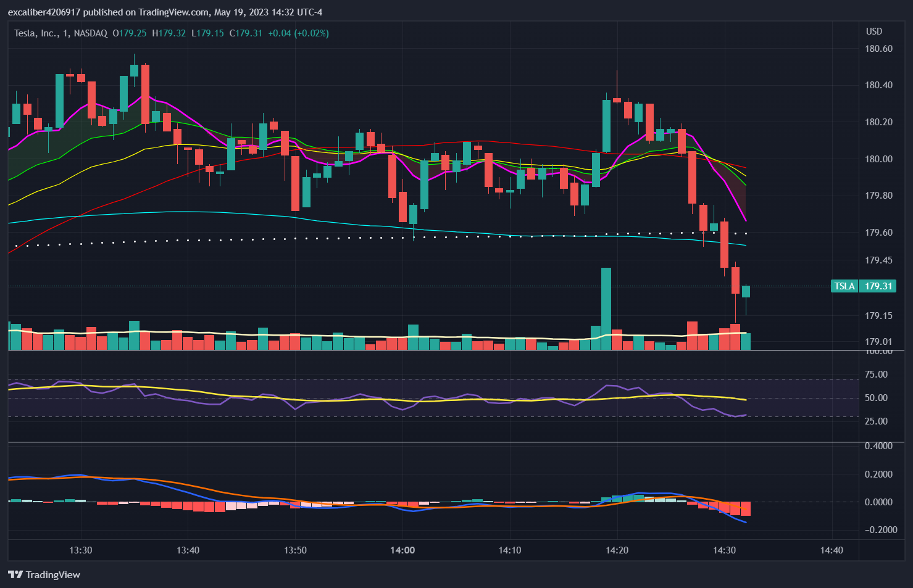Click the 180.20 price axis label
Viewport: 913px width, 588px height.
879,122
